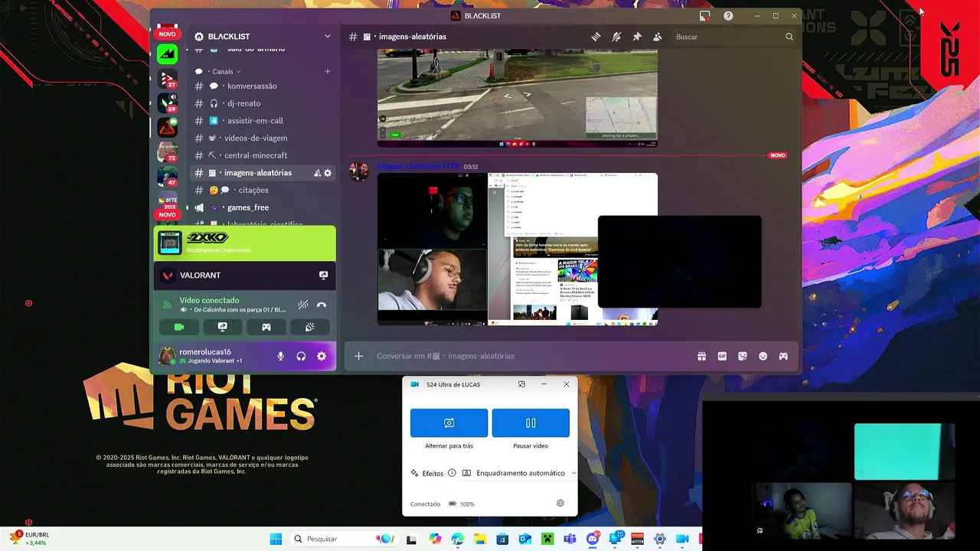Open first webcam screenshot attachment
The image size is (980, 551).
pos(432,249)
